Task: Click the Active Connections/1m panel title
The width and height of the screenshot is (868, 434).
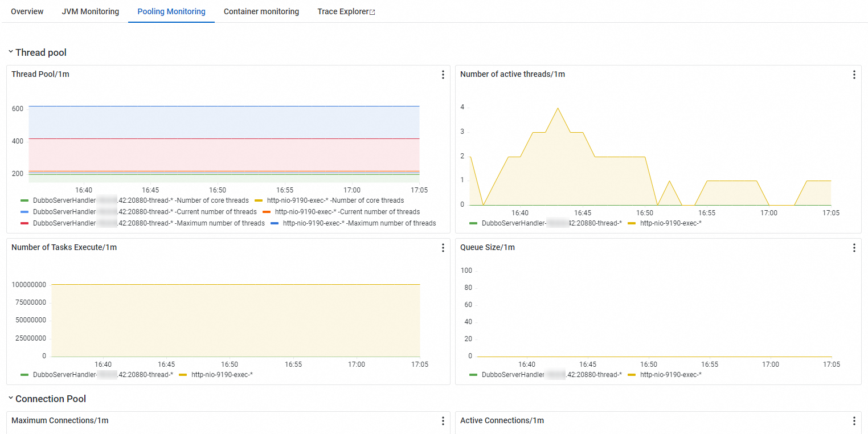Action: click(502, 420)
